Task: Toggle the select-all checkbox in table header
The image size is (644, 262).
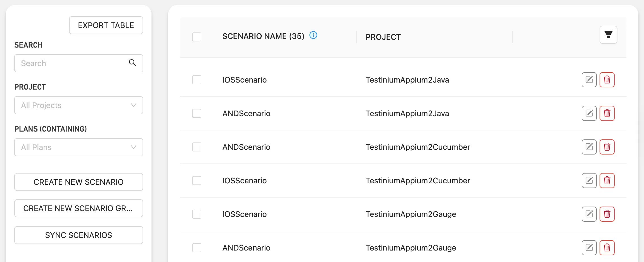Action: [x=197, y=37]
